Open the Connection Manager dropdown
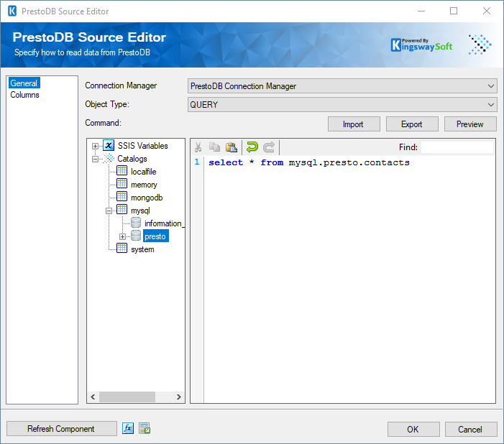The image size is (504, 444). click(x=342, y=86)
